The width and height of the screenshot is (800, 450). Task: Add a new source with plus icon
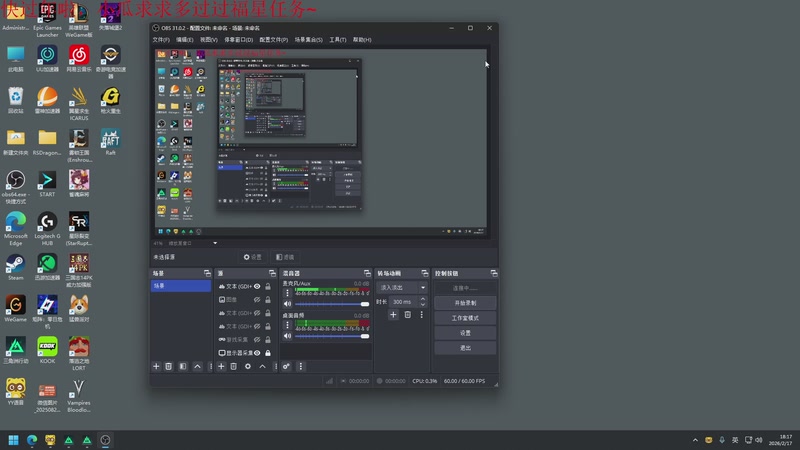click(221, 366)
